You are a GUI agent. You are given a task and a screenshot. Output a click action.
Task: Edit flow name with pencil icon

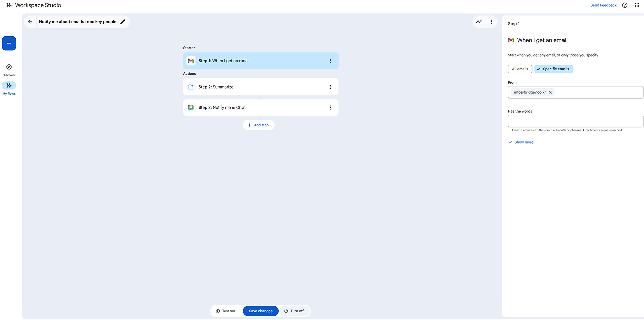click(x=123, y=22)
